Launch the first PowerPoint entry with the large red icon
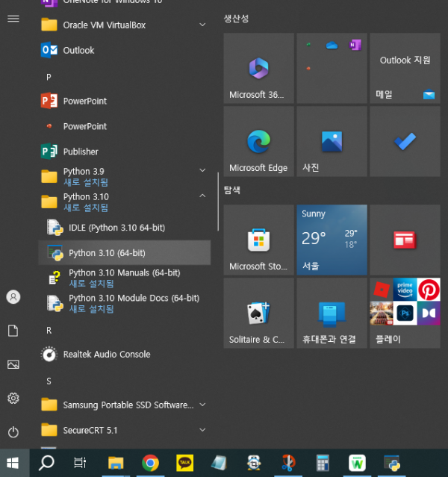 (124, 101)
